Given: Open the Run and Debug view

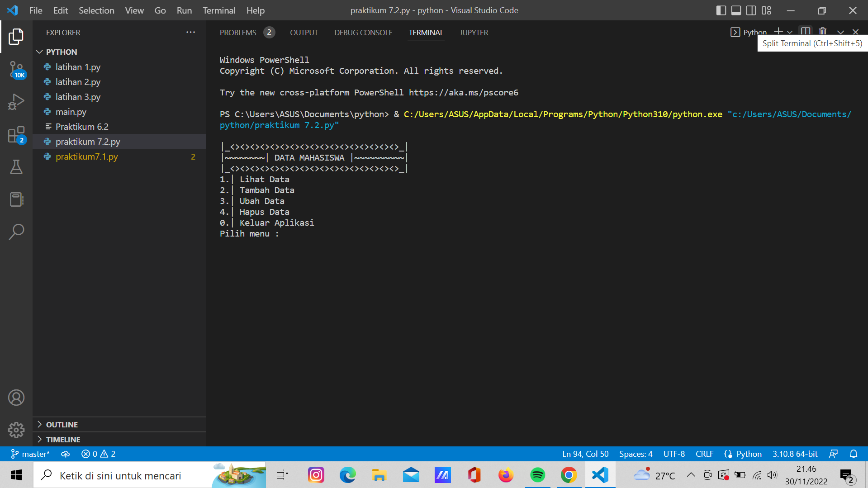Looking at the screenshot, I should (16, 101).
